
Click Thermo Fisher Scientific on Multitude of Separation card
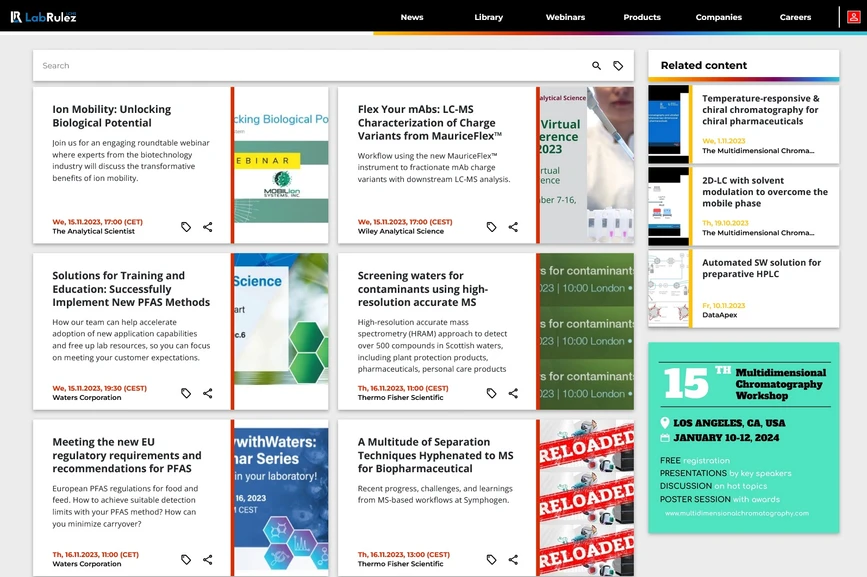click(400, 564)
